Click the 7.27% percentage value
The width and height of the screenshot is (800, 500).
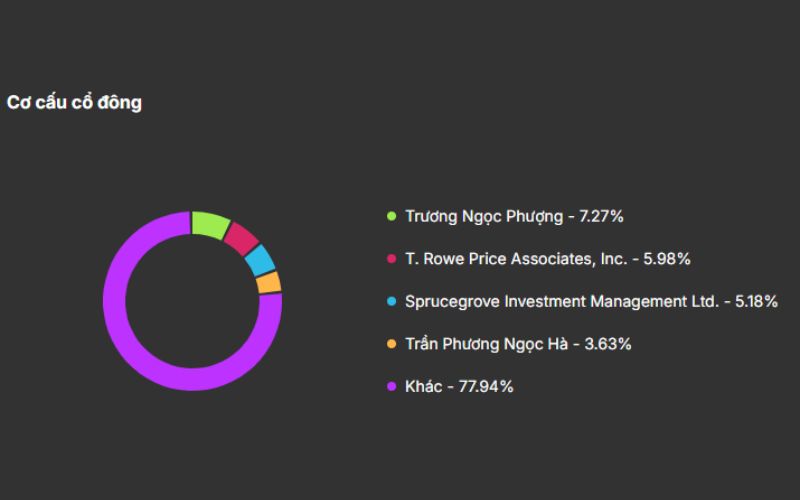pos(602,216)
